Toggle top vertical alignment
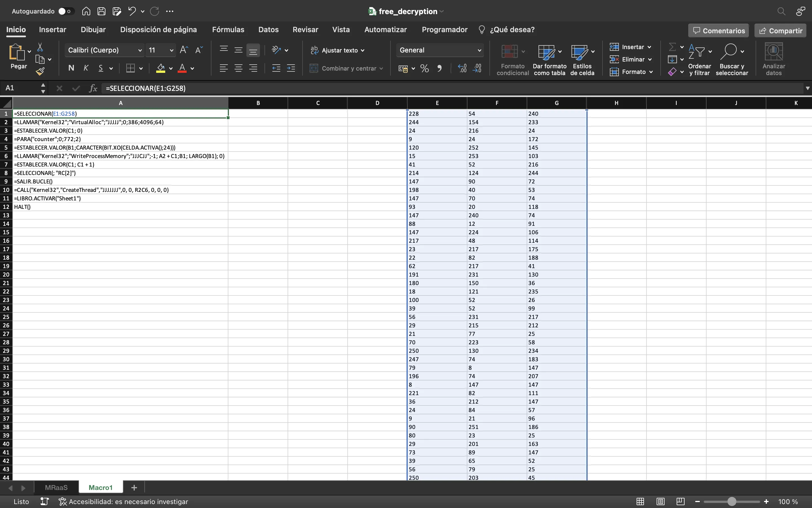 224,49
